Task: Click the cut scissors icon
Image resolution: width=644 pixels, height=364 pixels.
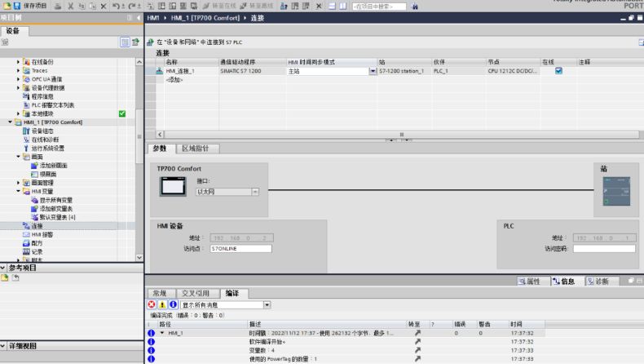Action: point(71,7)
